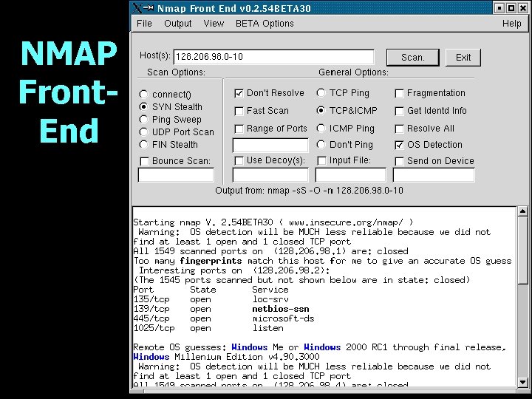Maximize the Nmap Front End window
Image resolution: width=532 pixels, height=399 pixels.
pyautogui.click(x=511, y=8)
